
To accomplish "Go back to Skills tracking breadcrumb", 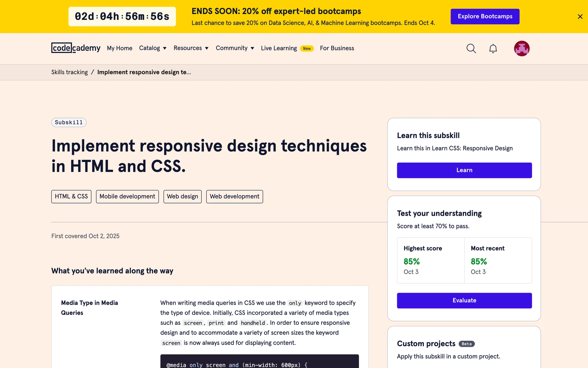I will 70,72.
